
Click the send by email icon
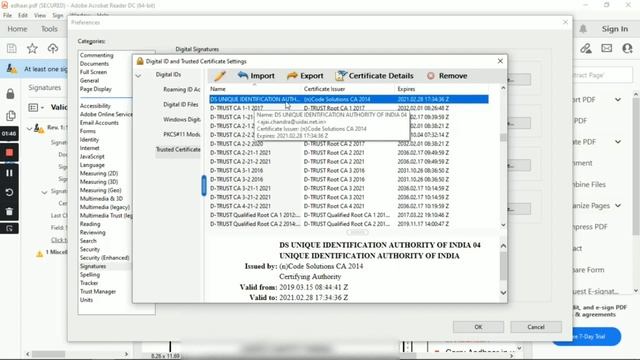click(x=607, y=49)
